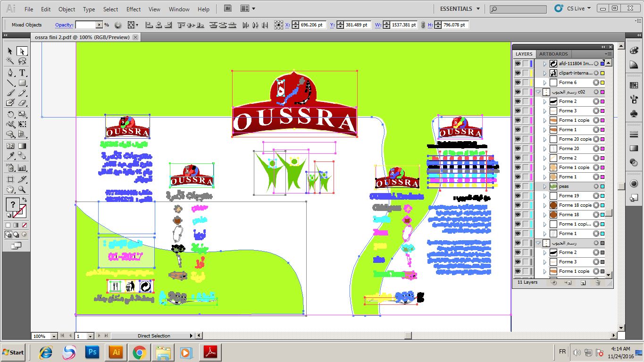Select the Lasso tool
Viewport: 644px width, 362px height.
pyautogui.click(x=22, y=61)
